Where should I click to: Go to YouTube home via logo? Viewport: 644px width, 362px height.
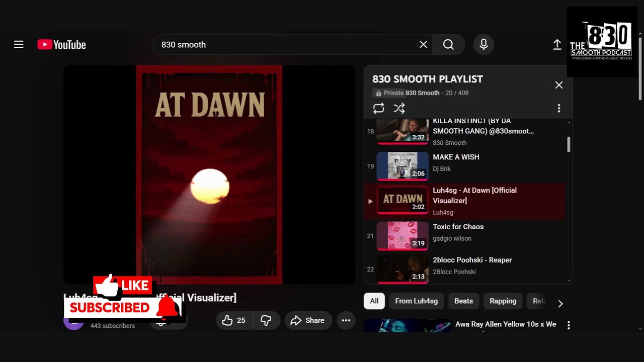click(x=62, y=45)
